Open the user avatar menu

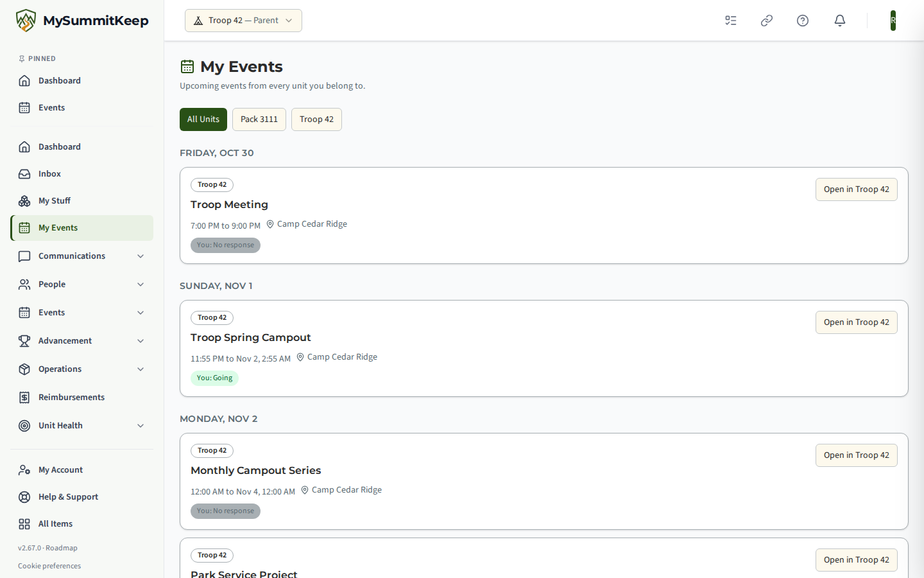click(x=893, y=21)
